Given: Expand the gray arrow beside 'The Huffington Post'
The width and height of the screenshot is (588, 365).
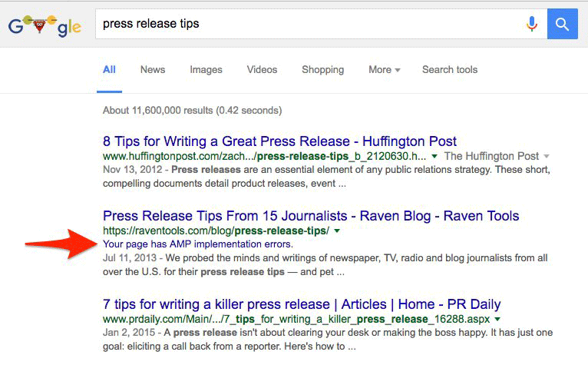Looking at the screenshot, I should click(546, 157).
